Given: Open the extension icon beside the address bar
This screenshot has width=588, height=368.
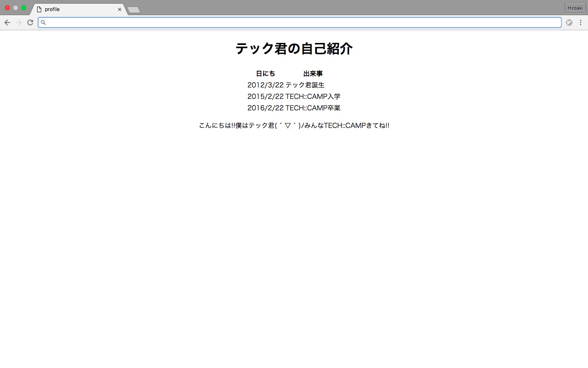Looking at the screenshot, I should [x=569, y=22].
